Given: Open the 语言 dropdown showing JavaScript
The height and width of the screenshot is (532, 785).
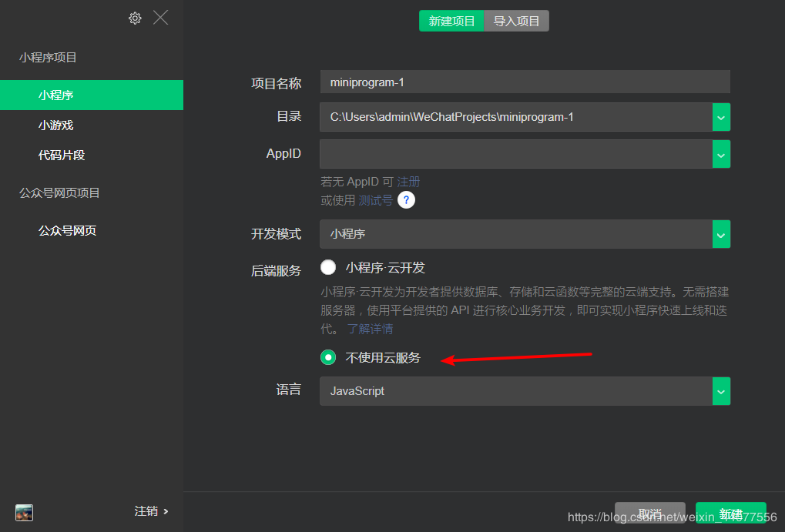Looking at the screenshot, I should pyautogui.click(x=720, y=391).
